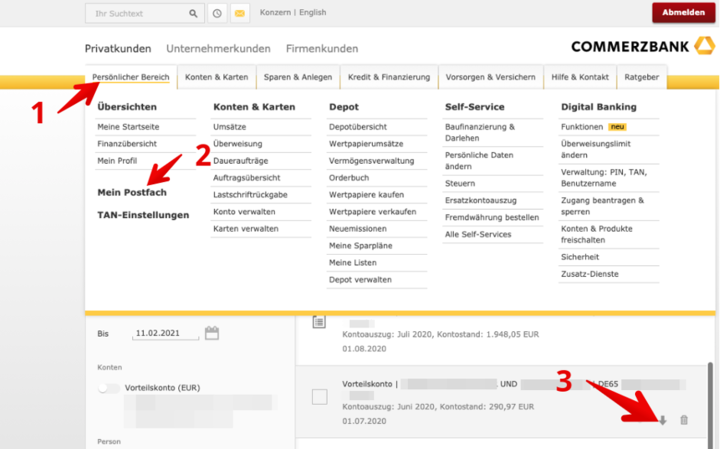Screen dimensions: 720x449
Task: Open Zugang beantragen & sperren
Action: pyautogui.click(x=602, y=206)
